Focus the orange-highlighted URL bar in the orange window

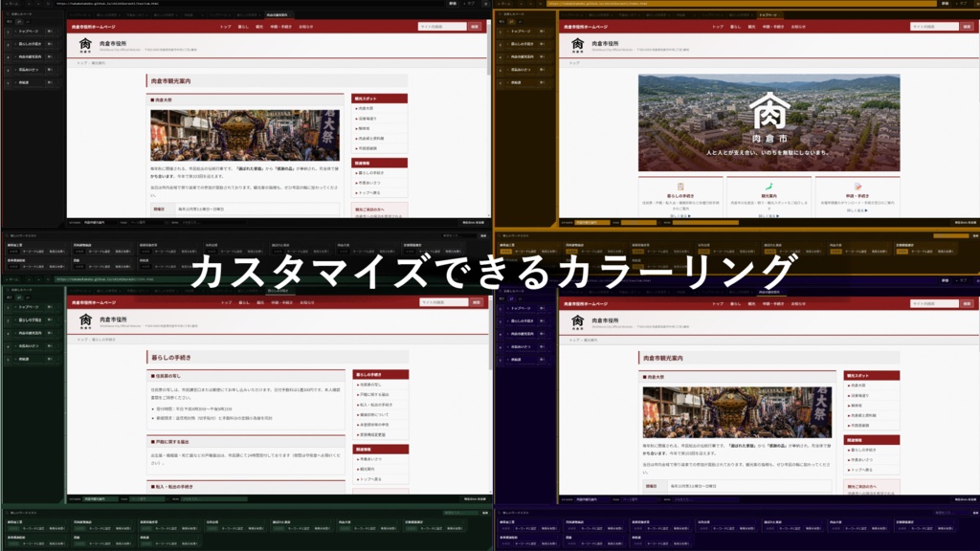tap(742, 4)
